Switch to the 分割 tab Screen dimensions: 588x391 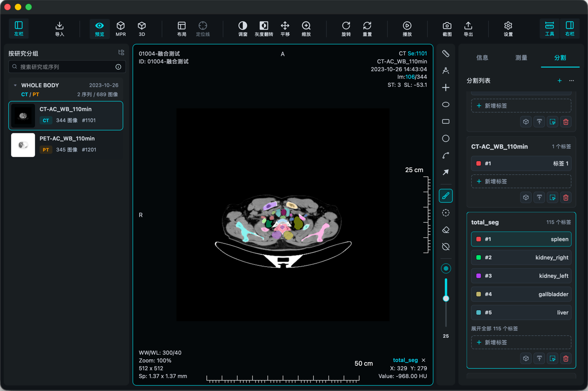[x=560, y=58]
